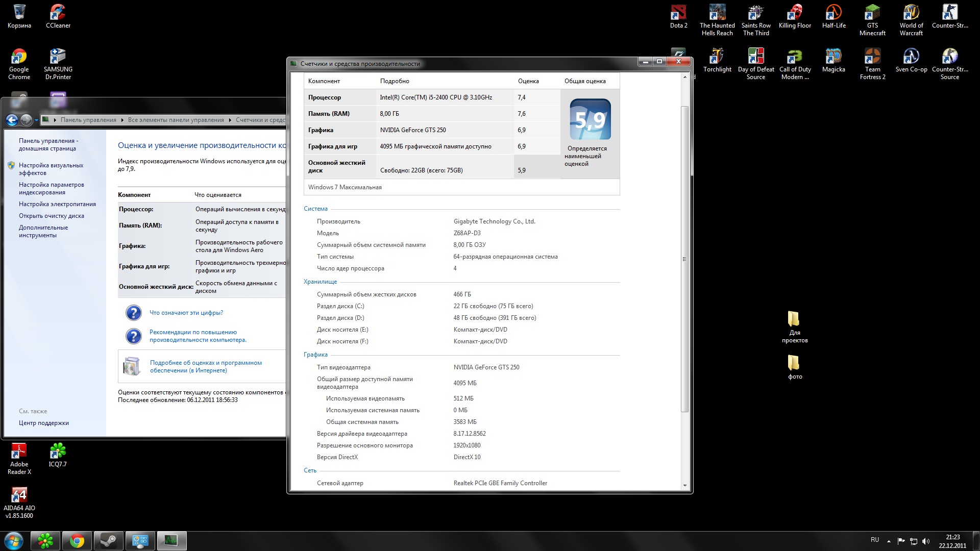This screenshot has width=980, height=551.
Task: Select 'NVIDIA GeForce GTS 250' graphics row
Action: [432, 130]
